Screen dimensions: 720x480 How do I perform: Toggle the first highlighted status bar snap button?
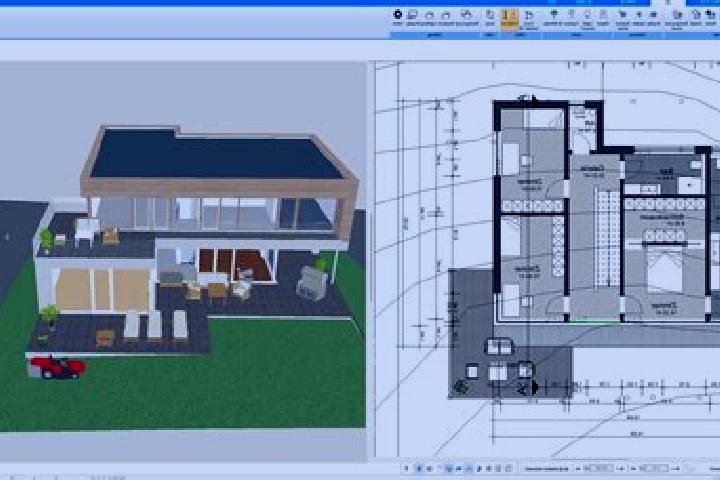click(x=419, y=469)
